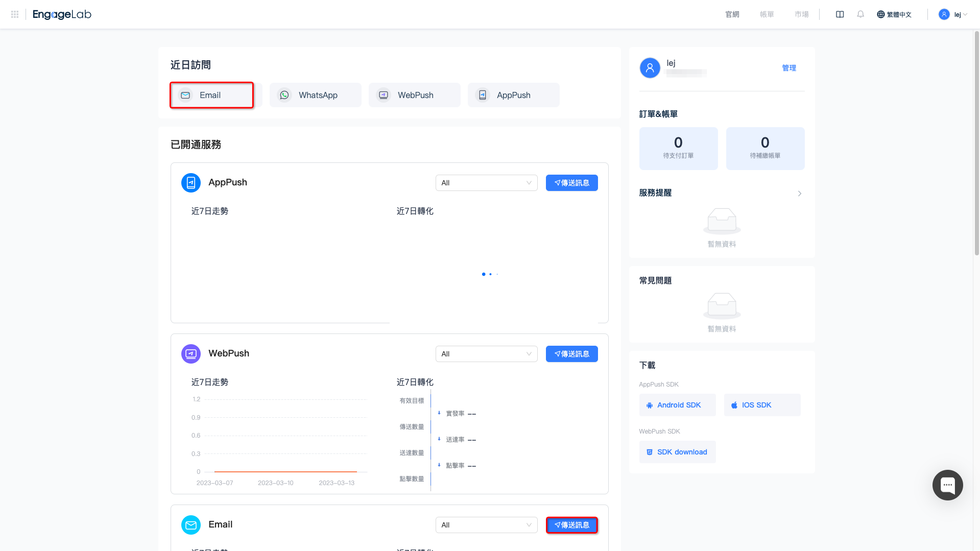Image resolution: width=980 pixels, height=551 pixels.
Task: Click the 實發率 label in WebPush
Action: tap(455, 414)
